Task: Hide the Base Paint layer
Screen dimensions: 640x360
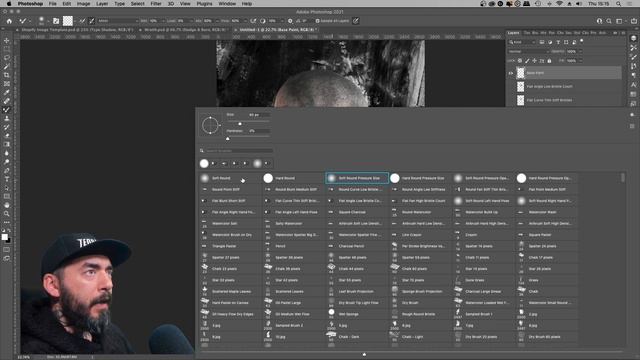Action: 511,73
